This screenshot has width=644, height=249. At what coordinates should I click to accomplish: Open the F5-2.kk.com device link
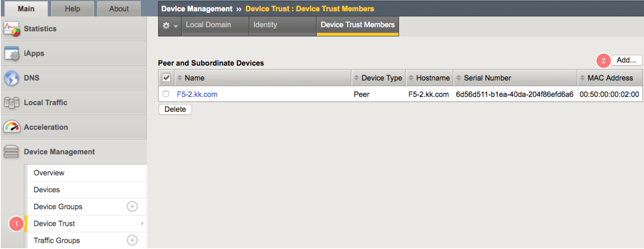pos(197,94)
